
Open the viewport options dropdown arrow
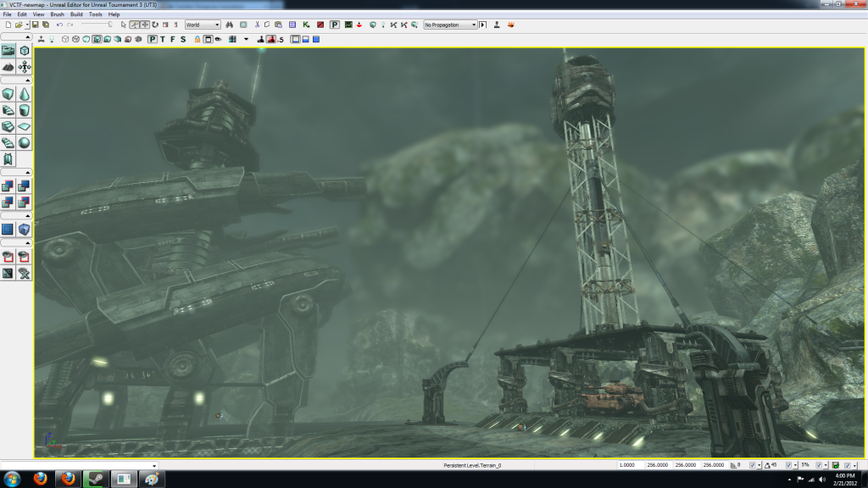coord(247,39)
